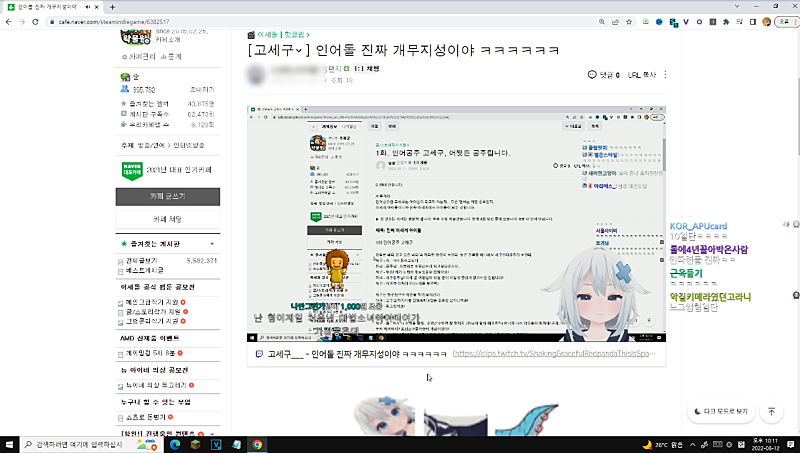The width and height of the screenshot is (800, 453).
Task: Expand the 즐겨찾는 게시판 dropdown arrow
Action: tap(212, 244)
